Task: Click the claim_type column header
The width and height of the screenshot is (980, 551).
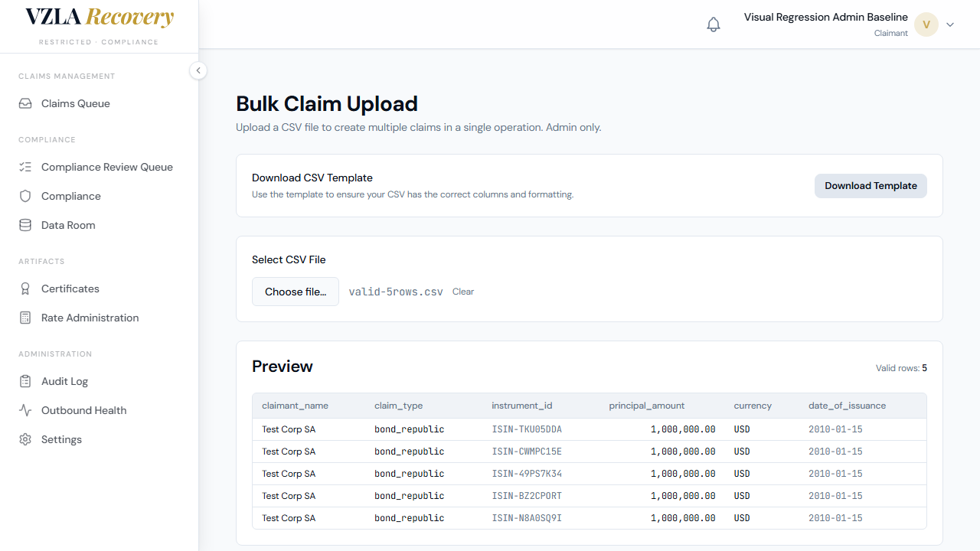Action: (398, 406)
